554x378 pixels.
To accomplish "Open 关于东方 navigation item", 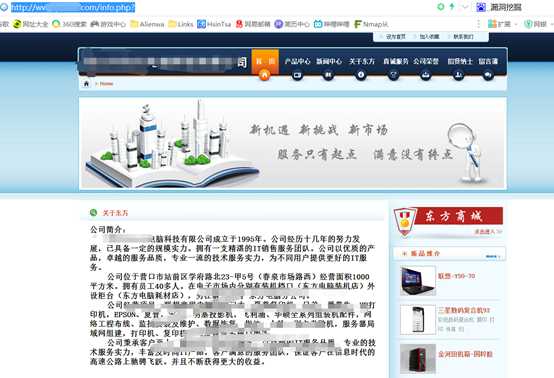I will [x=361, y=61].
